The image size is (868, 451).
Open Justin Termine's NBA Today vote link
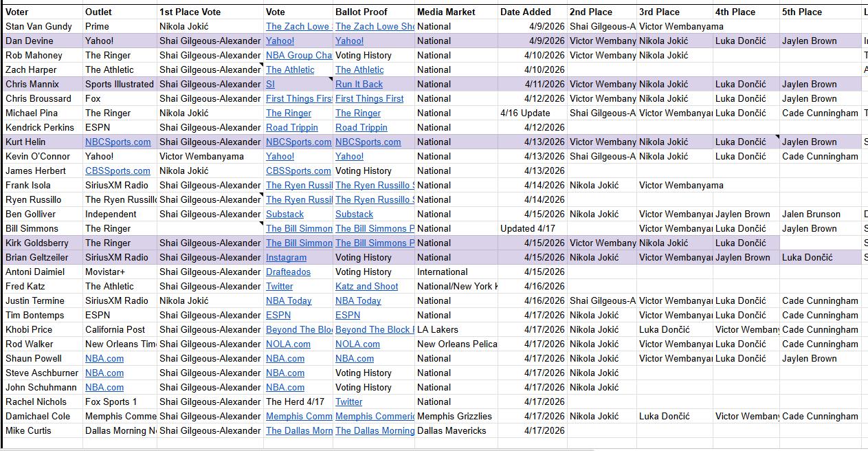point(289,301)
